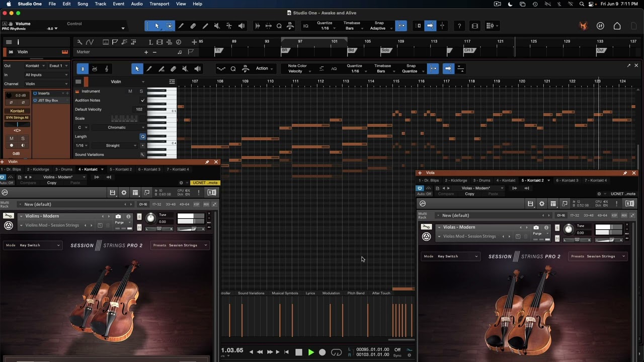Mute Instrument with M in editor
The height and width of the screenshot is (362, 644).
[x=130, y=91]
